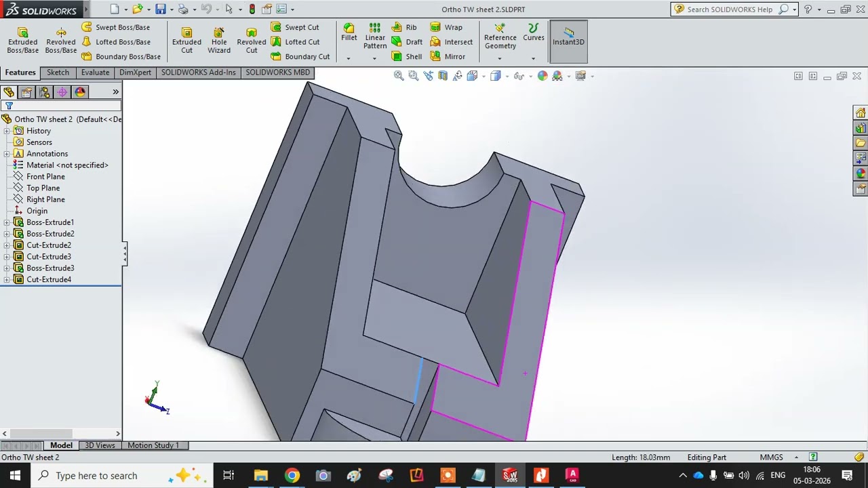Switch to the Evaluate tab
The height and width of the screenshot is (488, 868).
click(95, 73)
